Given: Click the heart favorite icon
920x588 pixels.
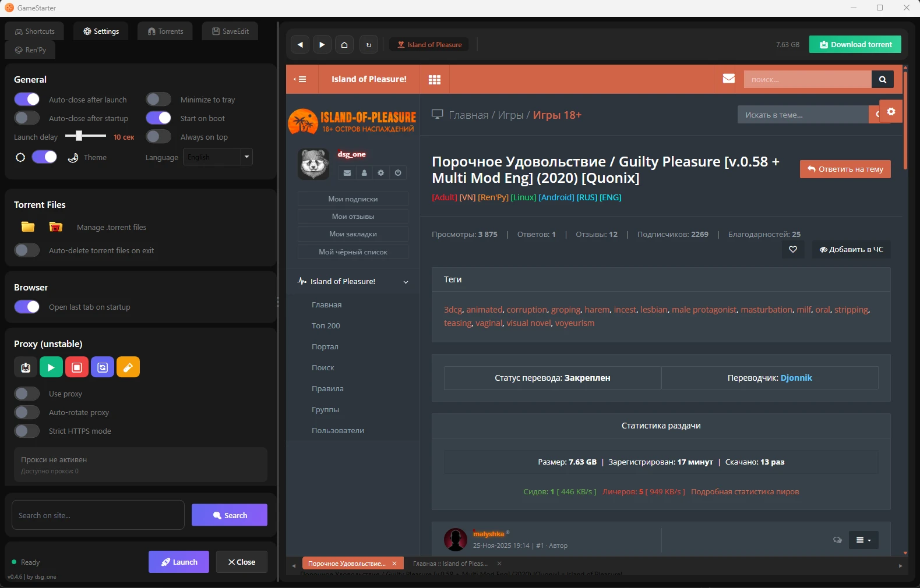Looking at the screenshot, I should coord(793,249).
